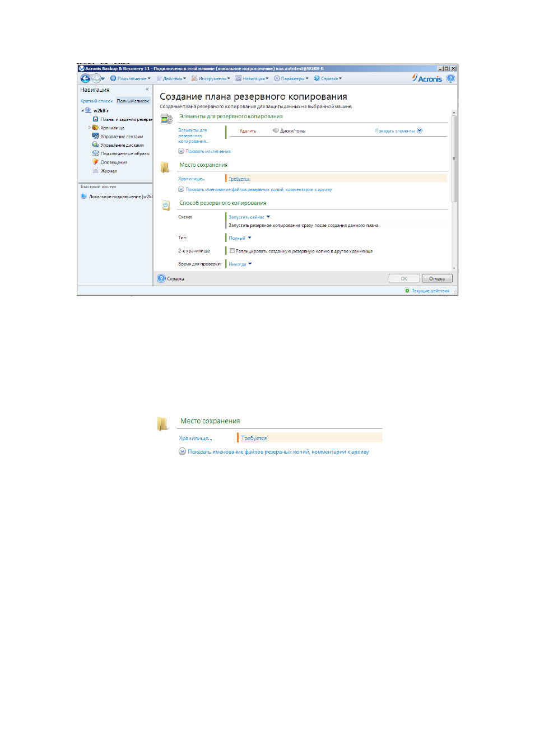This screenshot has height=756, width=535.
Task: Click the folder icon beside Место сохранения in window
Action: [x=165, y=167]
